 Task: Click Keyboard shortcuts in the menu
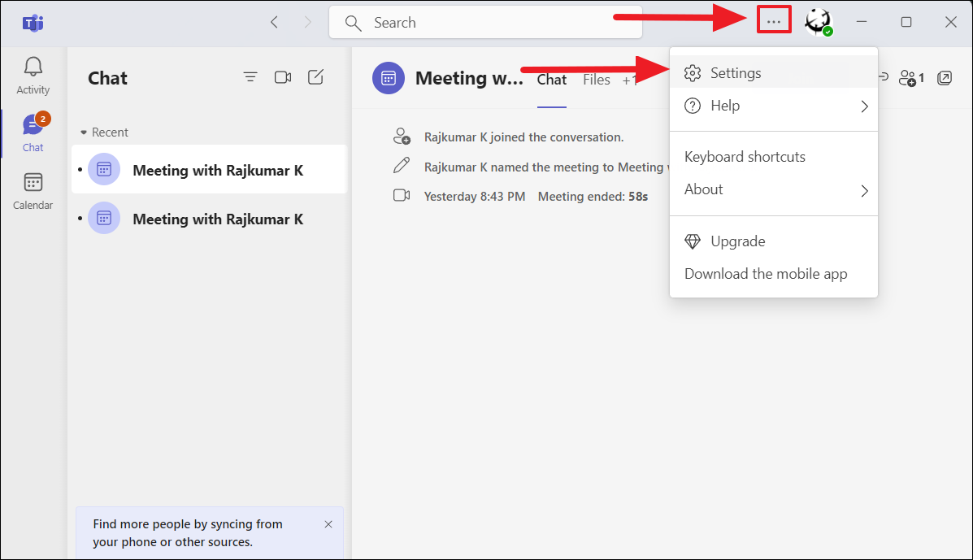744,156
